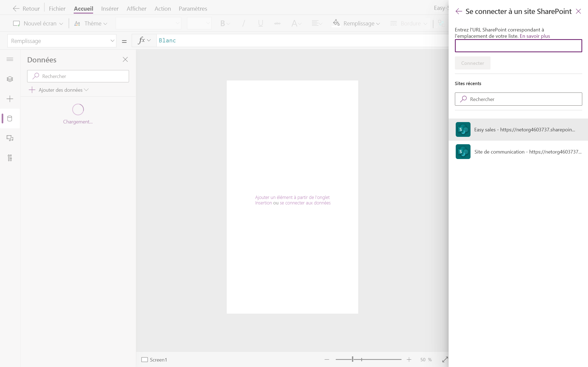This screenshot has width=588, height=367.
Task: Open the Media icon in sidebar
Action: point(10,138)
